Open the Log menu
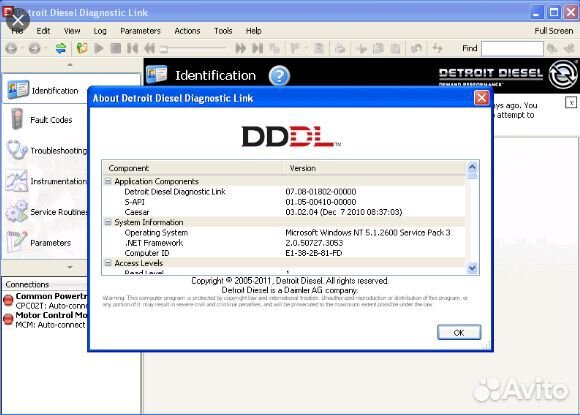Screen dimensions: 580x415 100,31
